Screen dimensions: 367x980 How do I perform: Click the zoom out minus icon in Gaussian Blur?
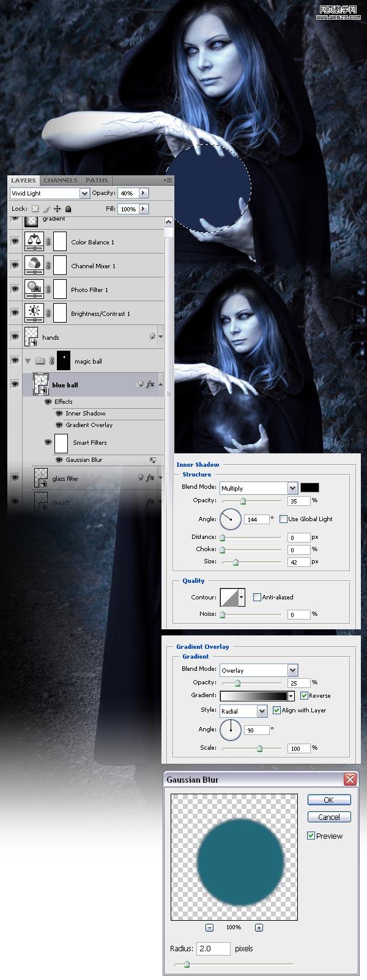(x=209, y=927)
